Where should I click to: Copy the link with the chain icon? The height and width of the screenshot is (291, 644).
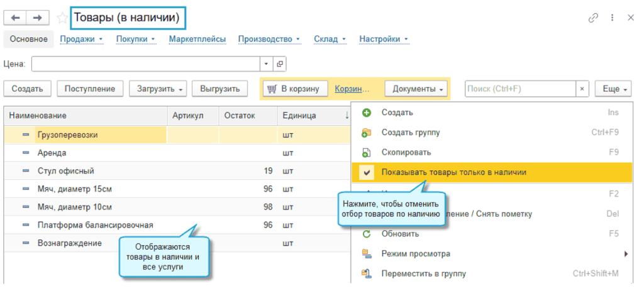(x=592, y=18)
